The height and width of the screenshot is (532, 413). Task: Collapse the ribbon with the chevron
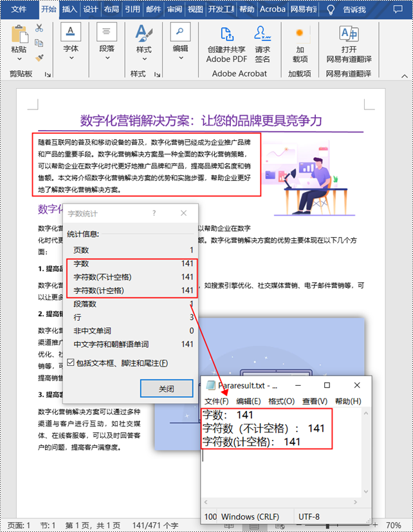point(405,76)
